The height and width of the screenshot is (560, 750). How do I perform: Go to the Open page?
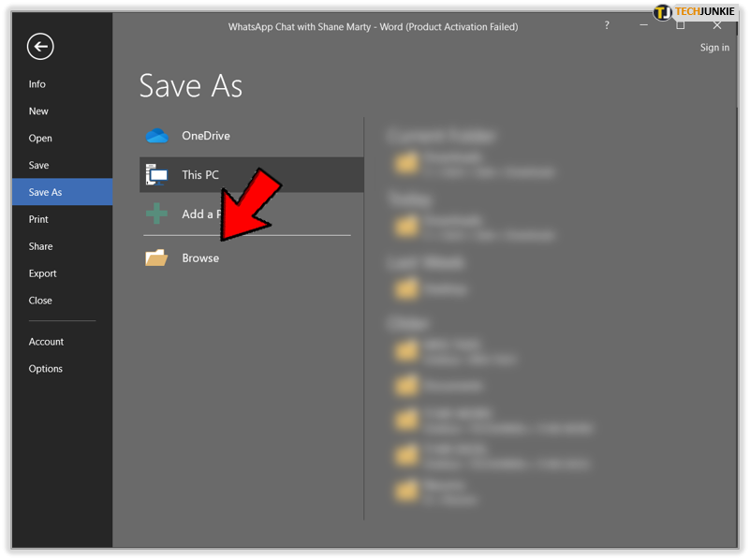point(40,139)
